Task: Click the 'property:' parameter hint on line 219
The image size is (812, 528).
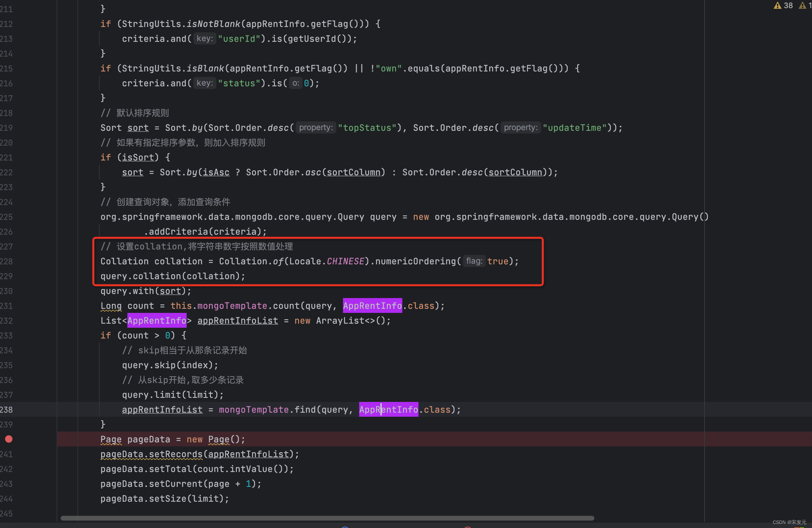Action: pyautogui.click(x=315, y=127)
